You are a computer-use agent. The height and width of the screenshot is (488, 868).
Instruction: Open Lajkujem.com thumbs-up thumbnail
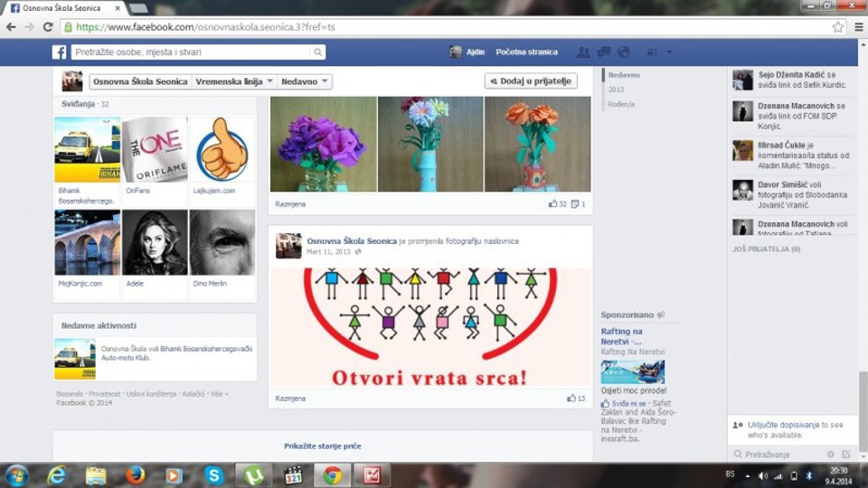[x=222, y=149]
